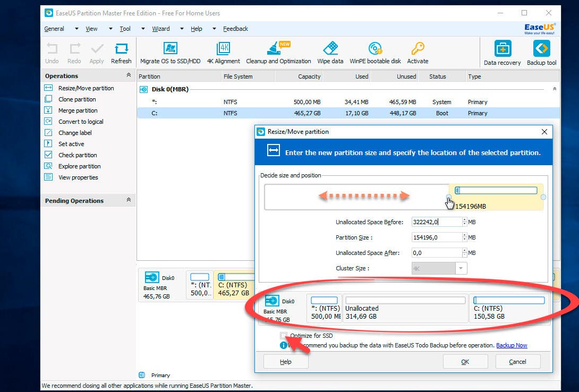Open the Backup tool
Image resolution: width=579 pixels, height=392 pixels.
point(541,53)
